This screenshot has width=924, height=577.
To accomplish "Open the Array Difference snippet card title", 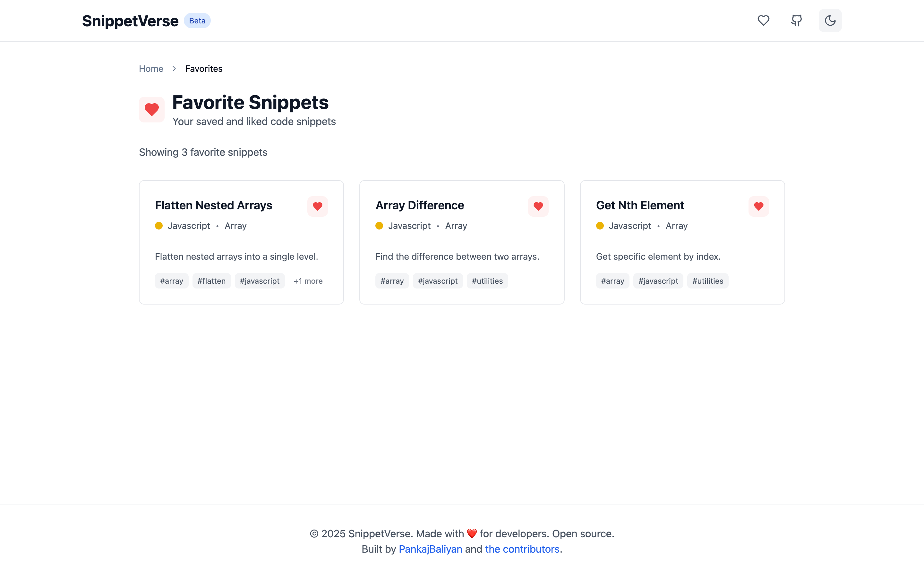I will [420, 205].
